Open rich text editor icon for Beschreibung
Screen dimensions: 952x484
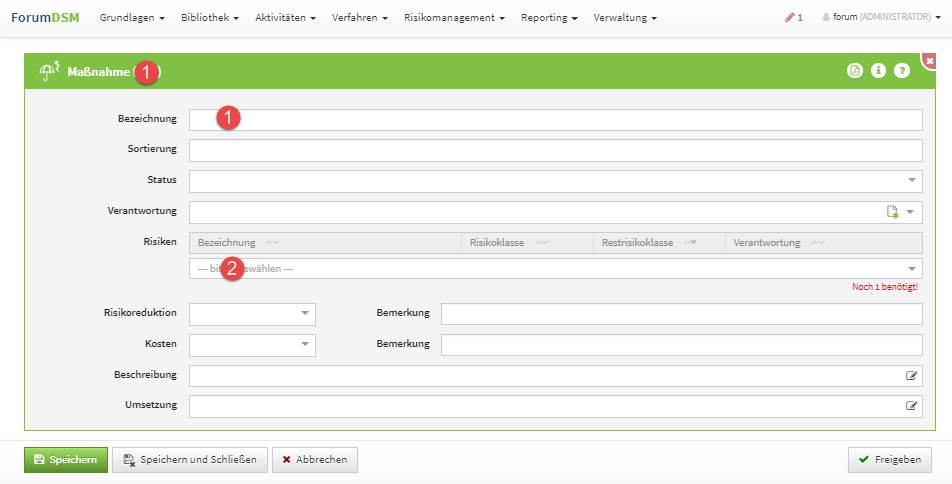pyautogui.click(x=911, y=376)
